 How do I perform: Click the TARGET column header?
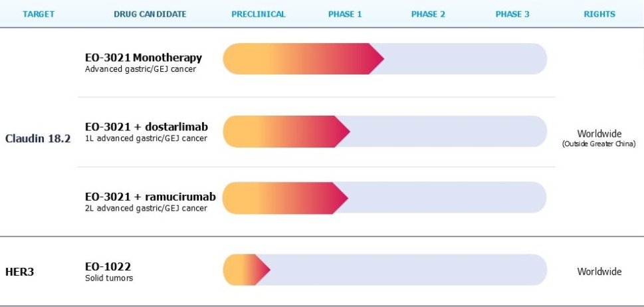(x=38, y=14)
